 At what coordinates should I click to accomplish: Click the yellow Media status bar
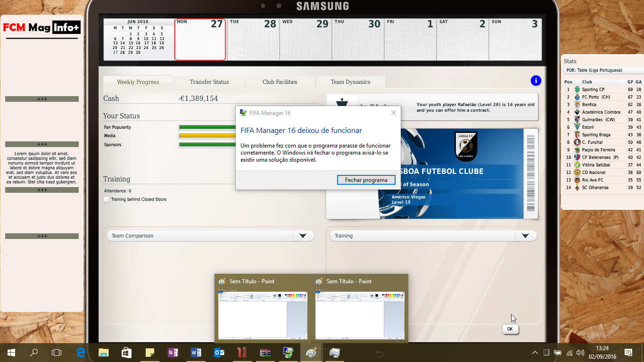(x=207, y=136)
